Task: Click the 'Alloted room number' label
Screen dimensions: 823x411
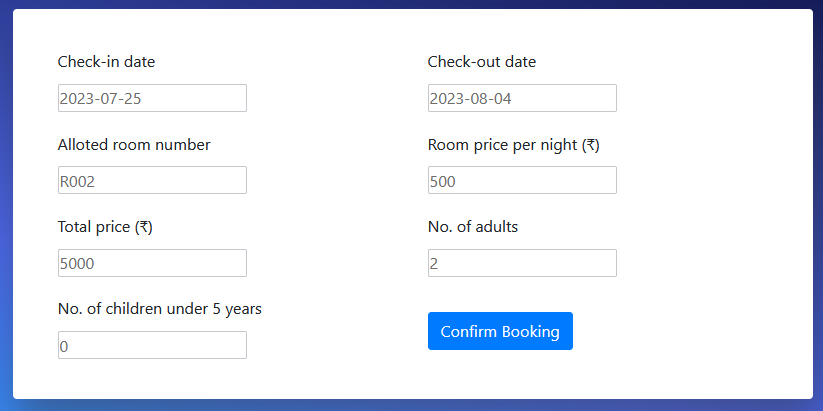Action: pyautogui.click(x=134, y=145)
